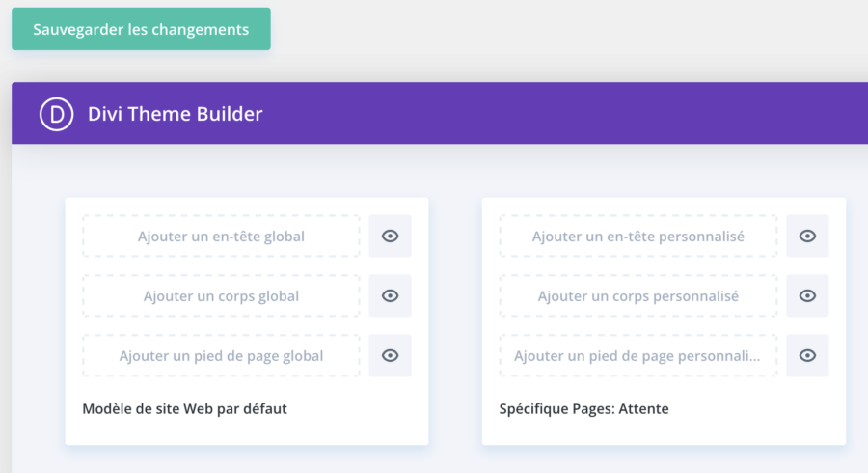Toggle visibility of the custom header
This screenshot has width=868, height=473.
[807, 236]
